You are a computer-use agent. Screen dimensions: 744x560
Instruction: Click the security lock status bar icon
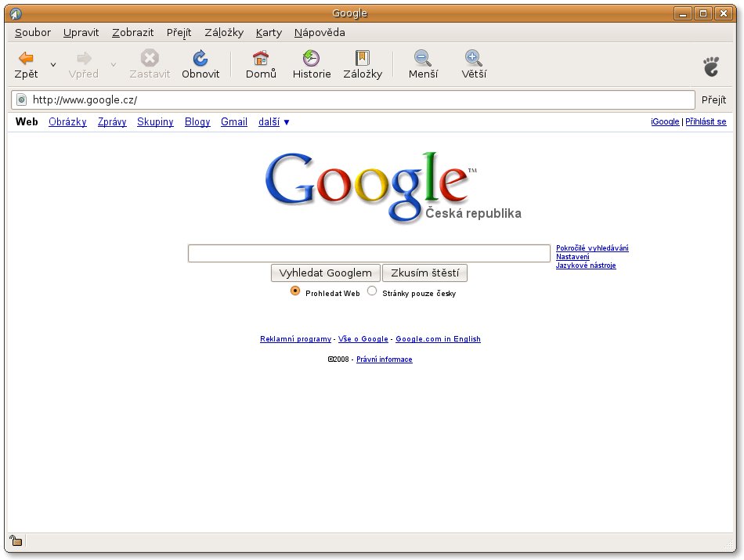(16, 540)
